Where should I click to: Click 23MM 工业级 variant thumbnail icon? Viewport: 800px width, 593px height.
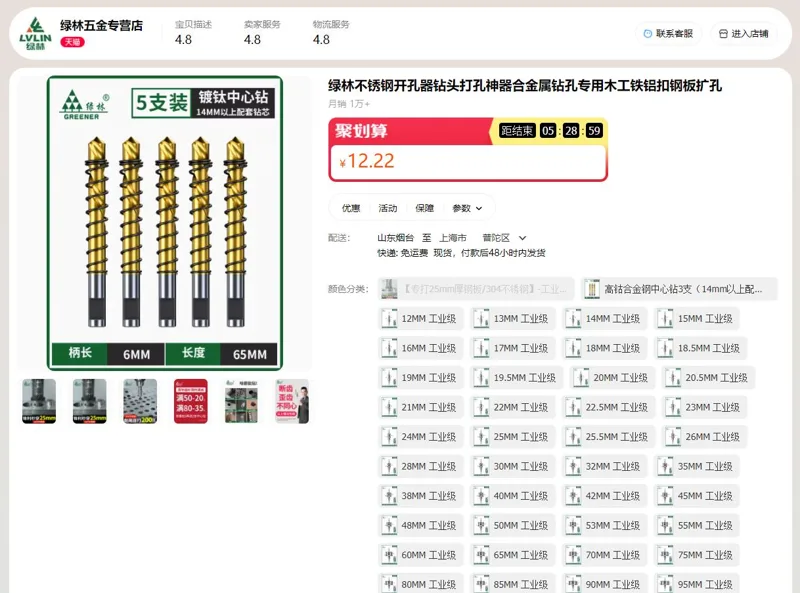(x=673, y=407)
